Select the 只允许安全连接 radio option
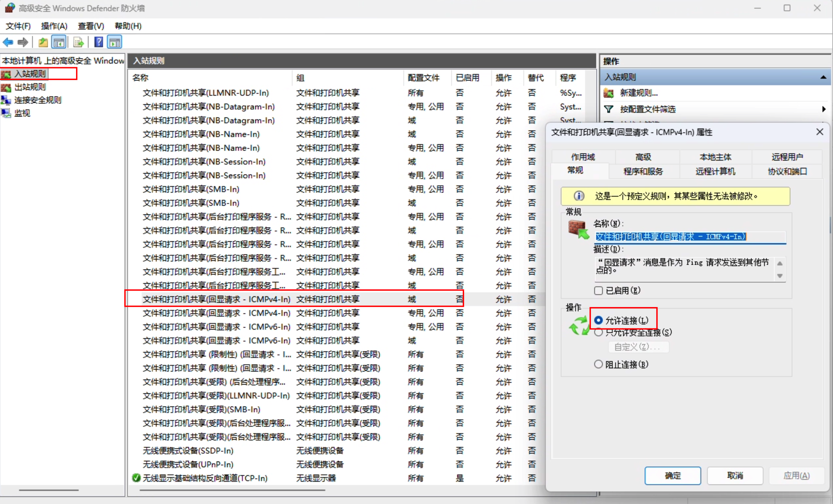Screen dimensions: 833x504 click(599, 332)
